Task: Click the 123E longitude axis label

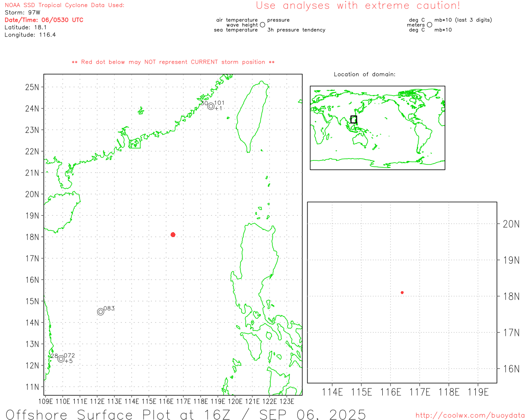Action: tap(287, 401)
